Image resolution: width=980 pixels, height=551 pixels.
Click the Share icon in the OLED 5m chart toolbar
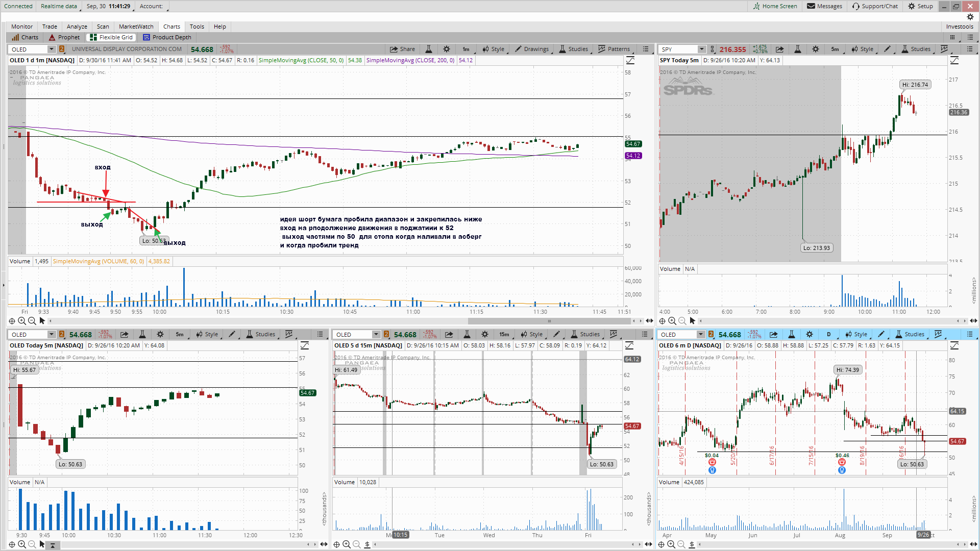coord(124,334)
